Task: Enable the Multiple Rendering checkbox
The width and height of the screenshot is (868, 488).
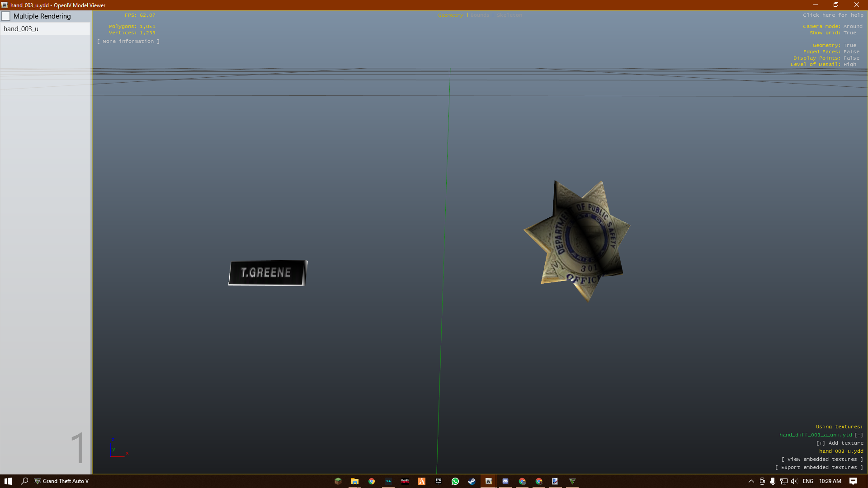Action: coord(6,16)
